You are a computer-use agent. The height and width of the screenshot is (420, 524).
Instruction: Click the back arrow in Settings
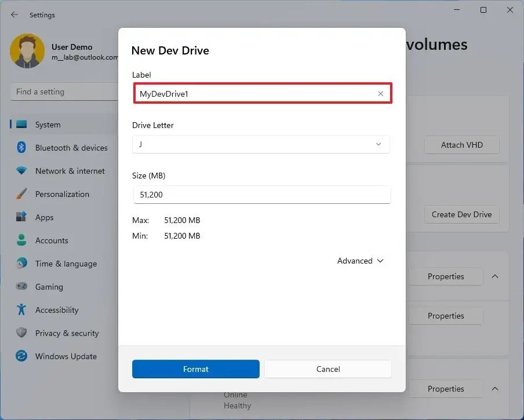pos(14,14)
